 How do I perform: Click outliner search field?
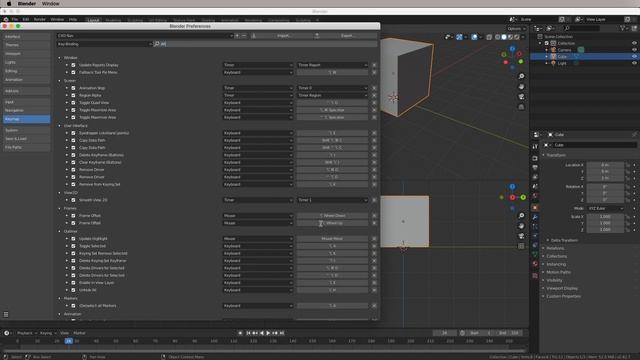[582, 28]
